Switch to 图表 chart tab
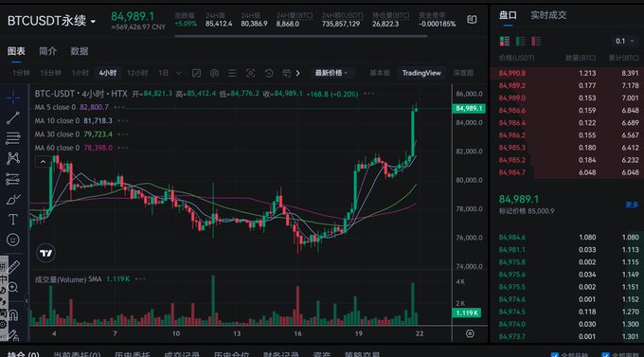644x357 pixels. (16, 51)
